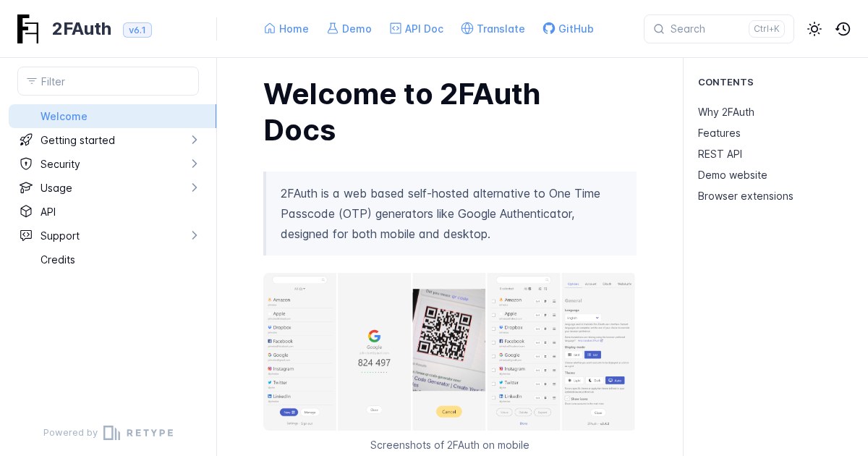868x456 pixels.
Task: Click the shield icon beside Security
Action: pyautogui.click(x=26, y=164)
